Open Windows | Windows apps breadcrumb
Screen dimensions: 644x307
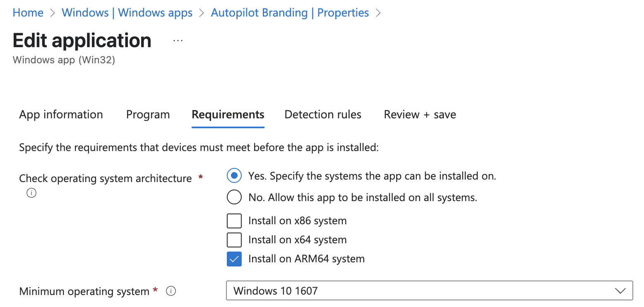(x=127, y=13)
